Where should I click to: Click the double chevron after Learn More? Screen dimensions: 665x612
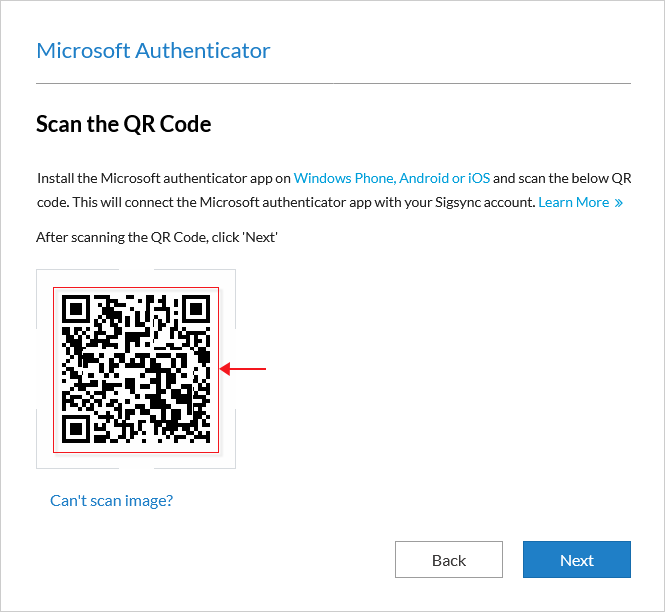(618, 203)
